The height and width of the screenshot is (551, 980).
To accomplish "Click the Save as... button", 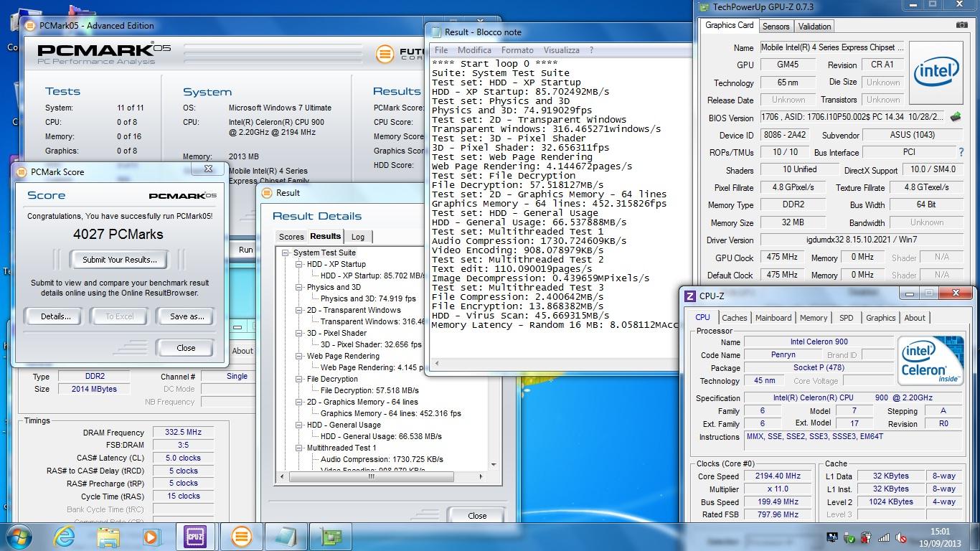I will 187,316.
